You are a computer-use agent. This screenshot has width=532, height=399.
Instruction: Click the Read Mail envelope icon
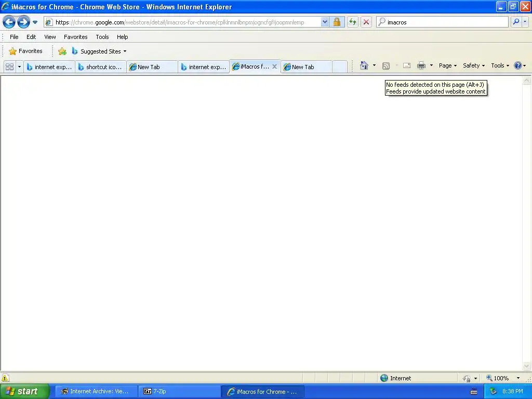click(407, 65)
